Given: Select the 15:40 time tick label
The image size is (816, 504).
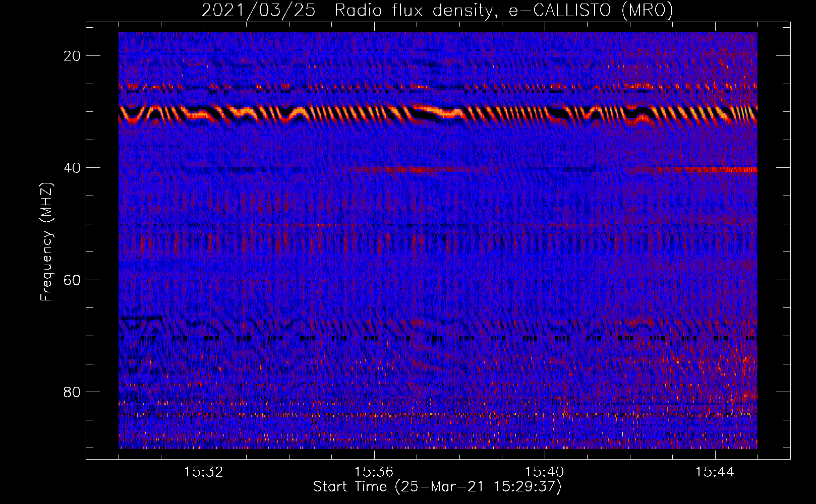Looking at the screenshot, I should click(544, 472).
